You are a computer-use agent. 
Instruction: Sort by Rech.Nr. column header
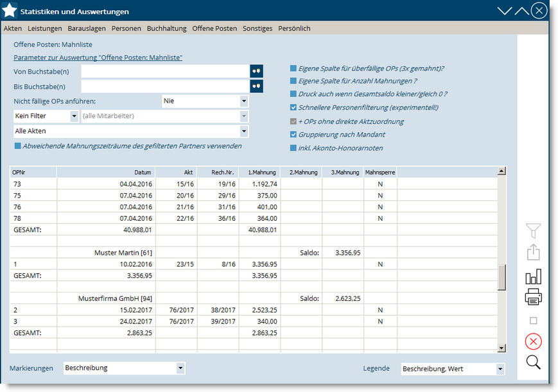(218, 172)
